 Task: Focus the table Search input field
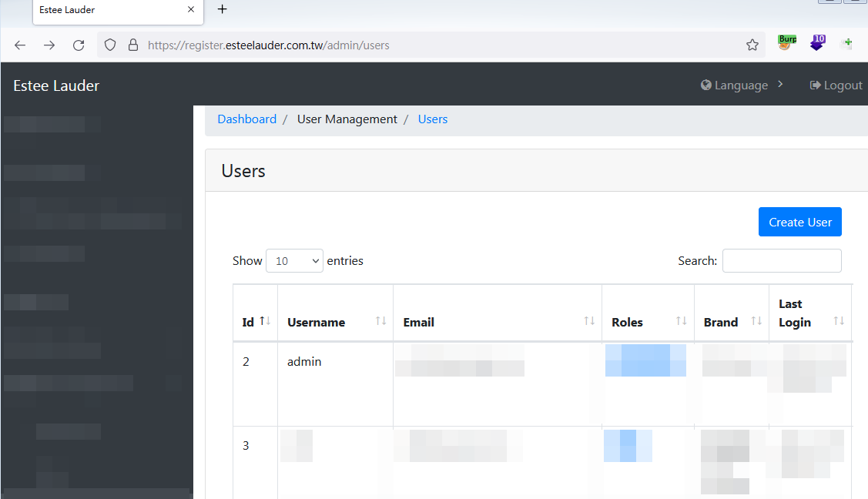tap(782, 260)
